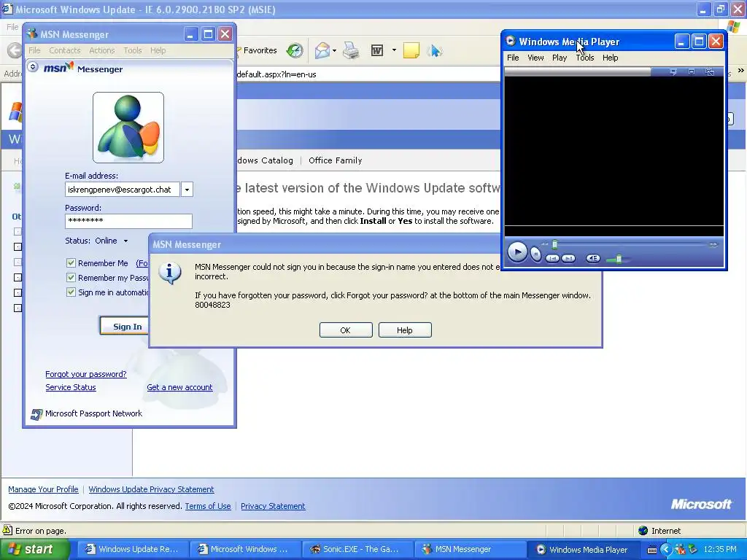Toggle the Remember Me checkbox
This screenshot has width=747, height=560.
coord(71,262)
